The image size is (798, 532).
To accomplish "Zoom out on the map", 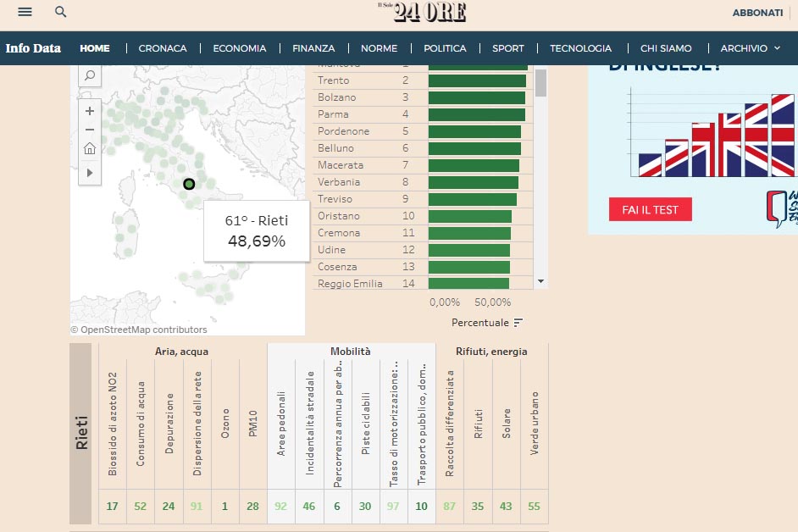I will 90,130.
